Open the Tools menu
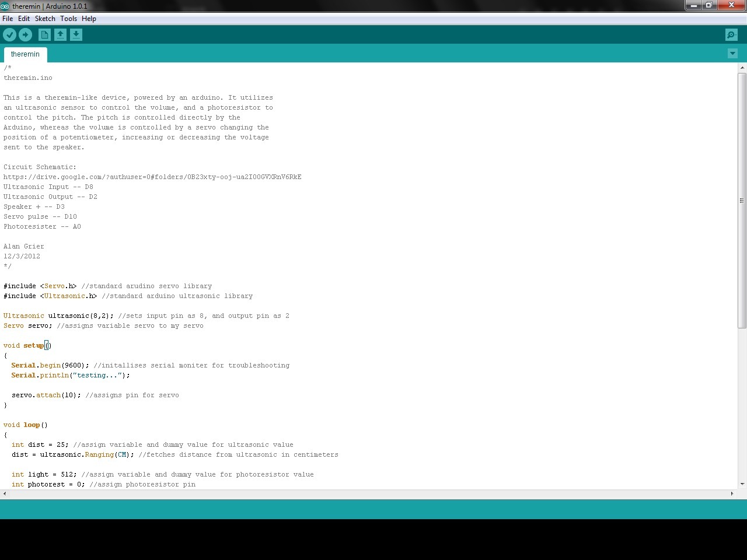The height and width of the screenshot is (560, 747). tap(68, 19)
